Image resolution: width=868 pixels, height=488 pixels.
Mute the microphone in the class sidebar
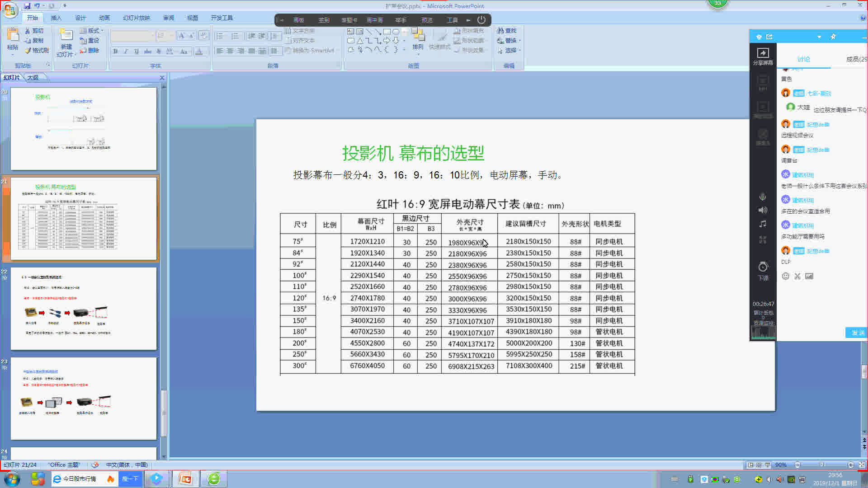763,197
